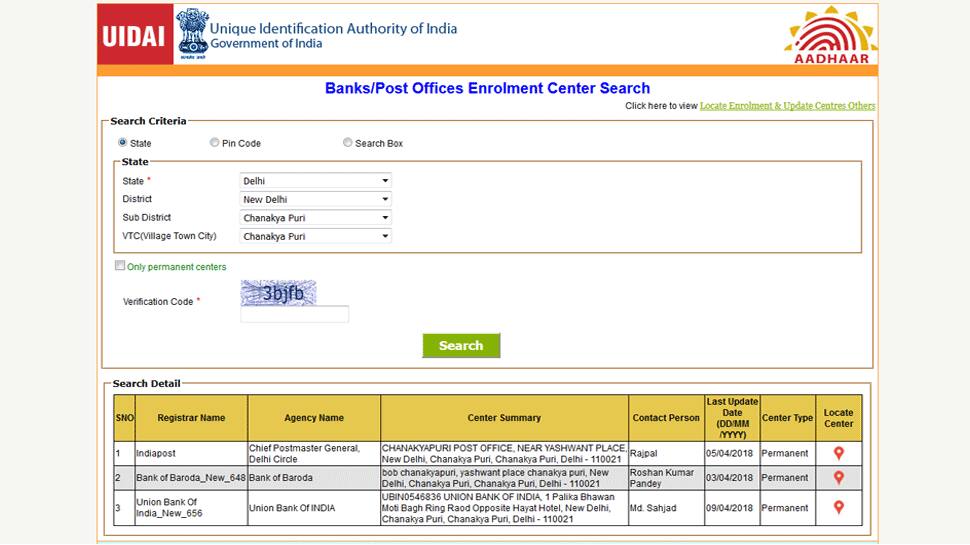
Task: Click the Contact Person column header
Action: pyautogui.click(x=666, y=418)
